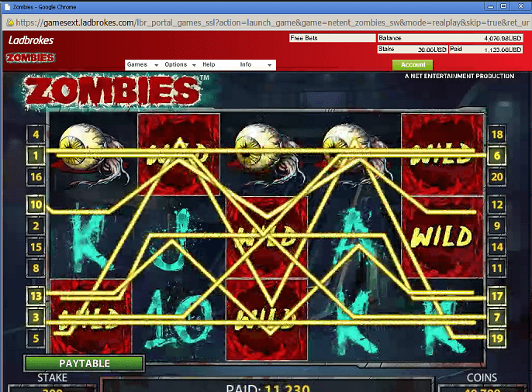Select payline indicator 5
This screenshot has width=532, height=392.
pyautogui.click(x=36, y=339)
